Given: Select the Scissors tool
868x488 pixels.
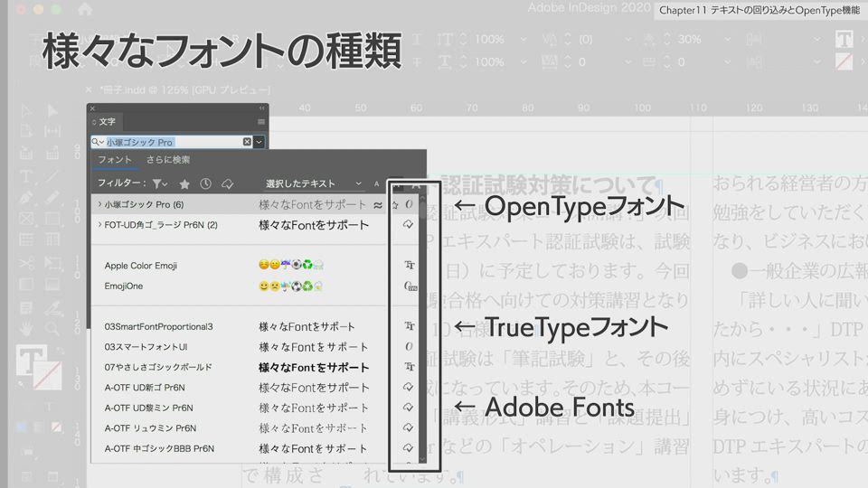Looking at the screenshot, I should (x=26, y=263).
